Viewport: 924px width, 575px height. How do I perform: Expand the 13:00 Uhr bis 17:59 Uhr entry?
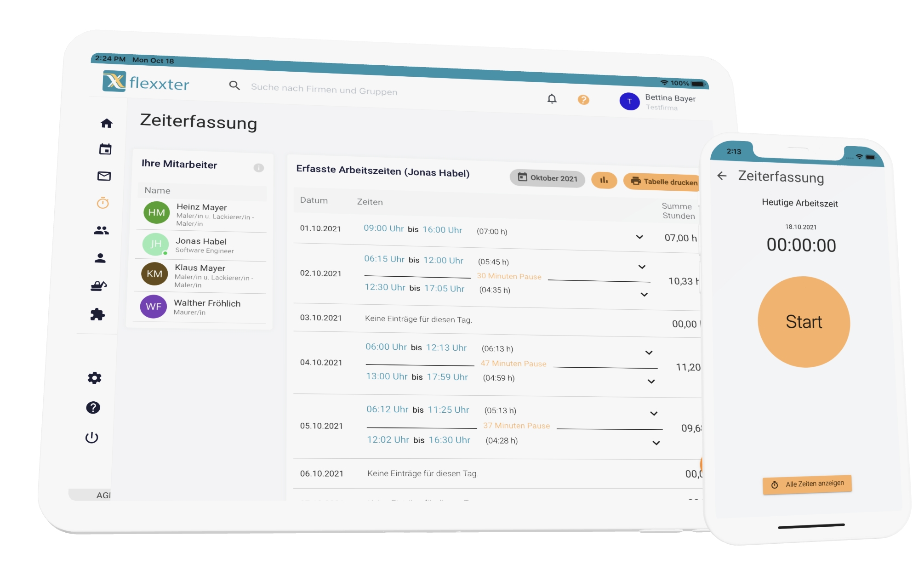[x=651, y=381]
